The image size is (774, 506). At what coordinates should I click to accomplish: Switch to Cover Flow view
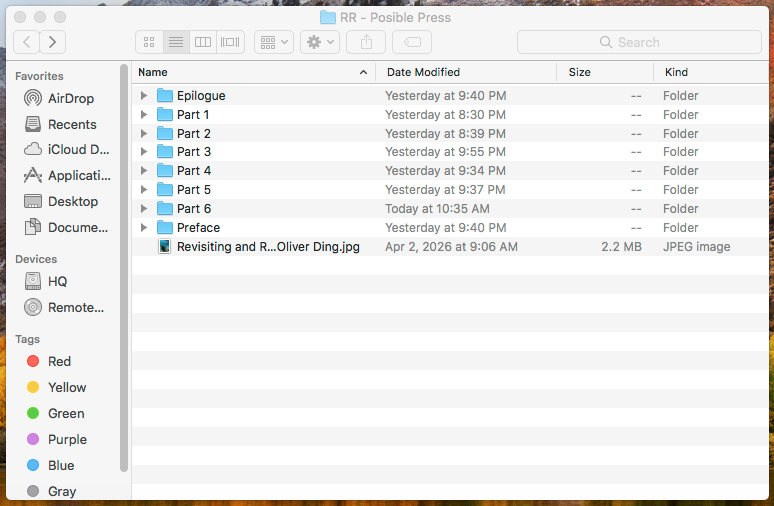pyautogui.click(x=231, y=42)
